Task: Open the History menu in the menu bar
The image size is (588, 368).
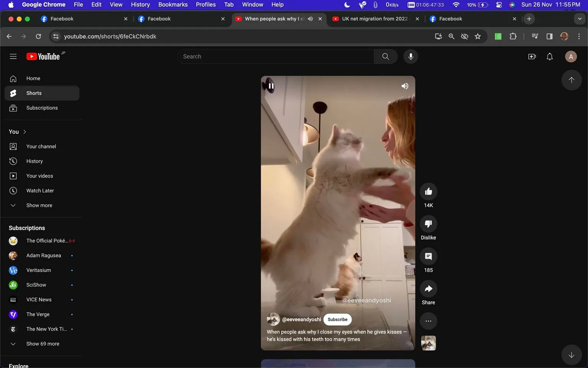Action: tap(140, 5)
